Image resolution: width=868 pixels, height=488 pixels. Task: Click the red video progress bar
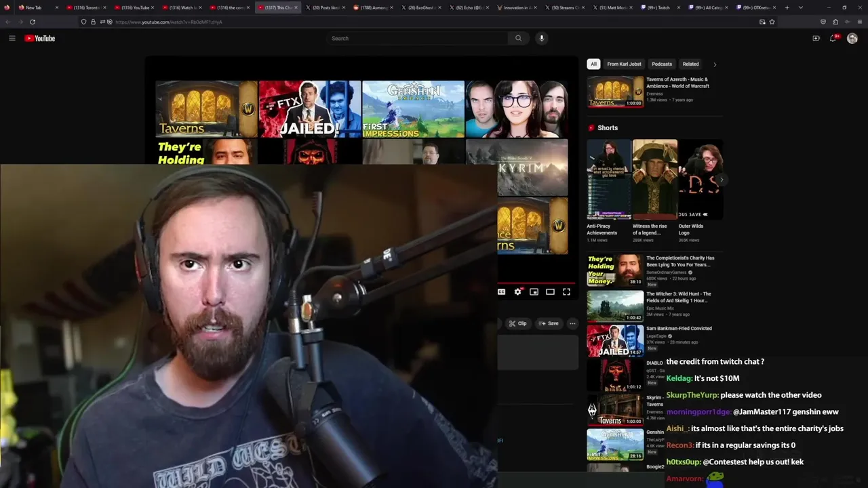(x=536, y=282)
